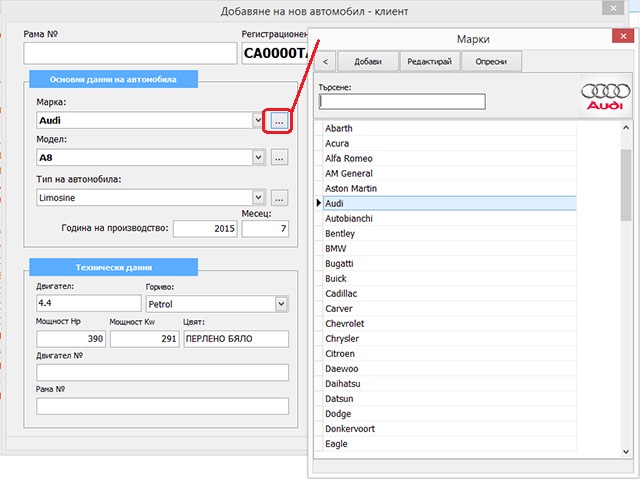
Task: Open brand browse button next to Audi
Action: pyautogui.click(x=279, y=121)
